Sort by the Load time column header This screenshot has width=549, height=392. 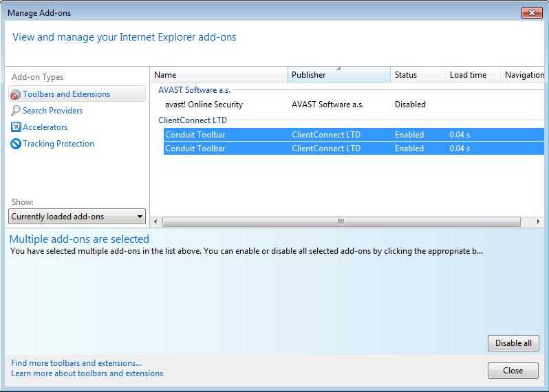[x=473, y=75]
